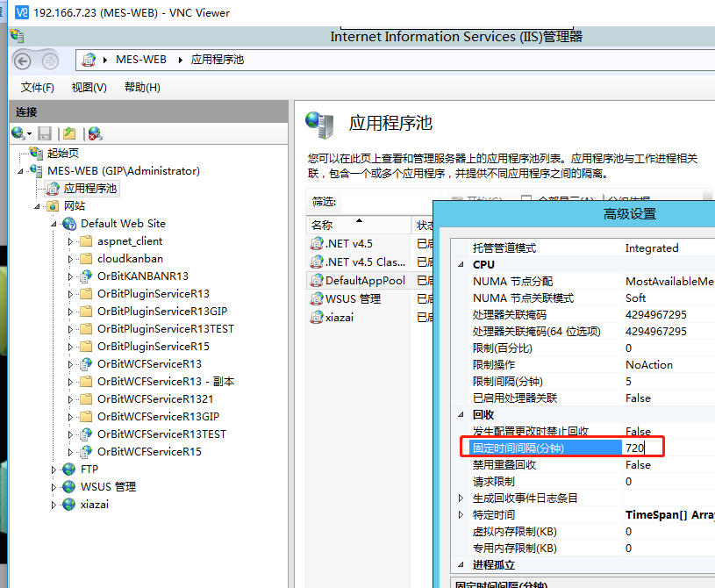Click the IIS Manager icon below title bar
This screenshot has height=588, width=715.
18,36
